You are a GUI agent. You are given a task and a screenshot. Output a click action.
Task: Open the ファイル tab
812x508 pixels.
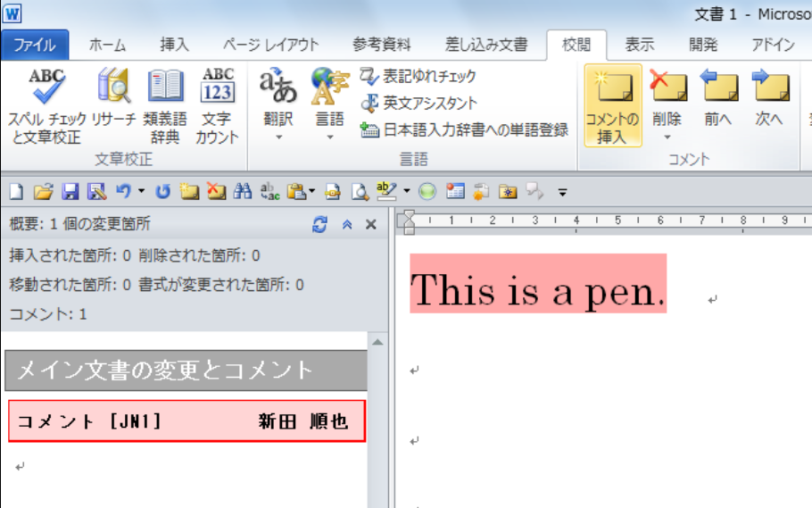click(35, 45)
